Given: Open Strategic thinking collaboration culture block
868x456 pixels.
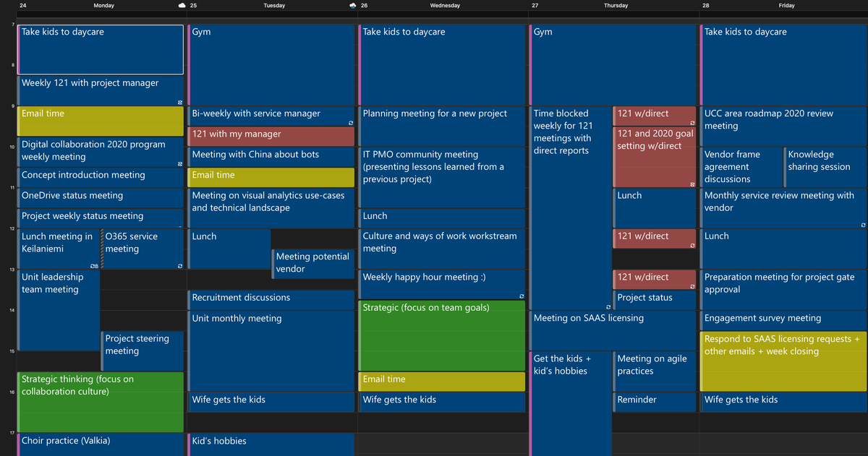Looking at the screenshot, I should (101, 402).
